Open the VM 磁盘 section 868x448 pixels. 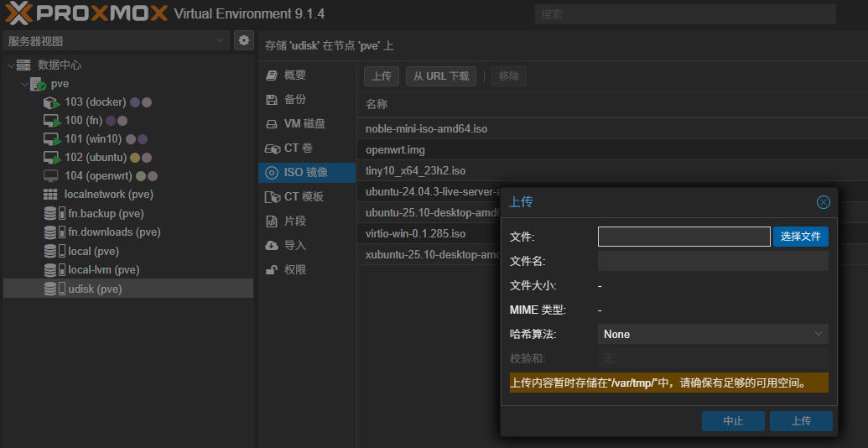[x=304, y=123]
